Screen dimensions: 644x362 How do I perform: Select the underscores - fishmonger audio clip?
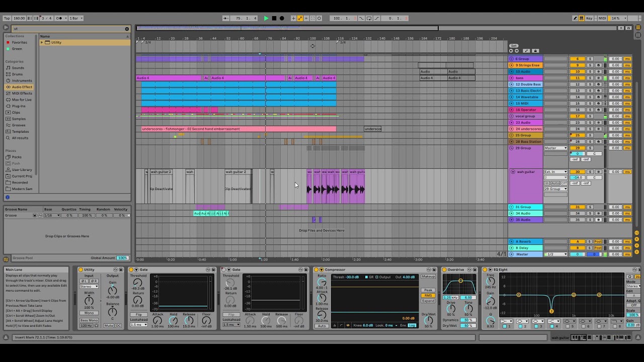238,129
